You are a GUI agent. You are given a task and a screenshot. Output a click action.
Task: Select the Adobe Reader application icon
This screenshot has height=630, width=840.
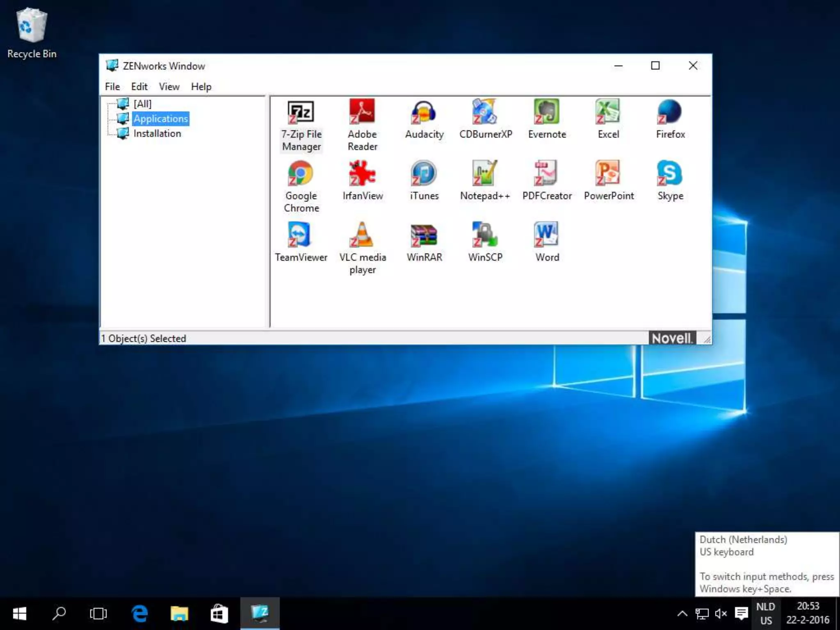(362, 112)
